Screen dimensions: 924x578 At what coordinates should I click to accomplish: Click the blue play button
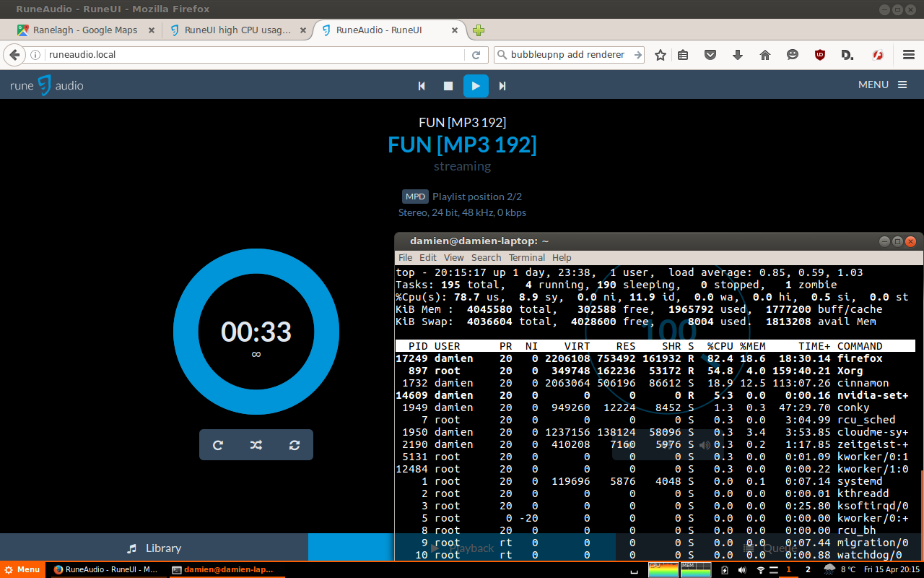pos(476,86)
